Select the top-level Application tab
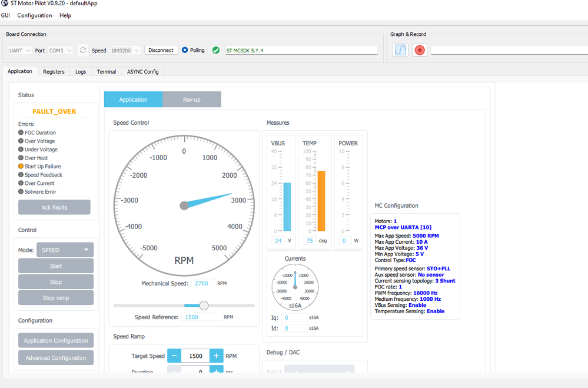The height and width of the screenshot is (388, 588). point(20,71)
